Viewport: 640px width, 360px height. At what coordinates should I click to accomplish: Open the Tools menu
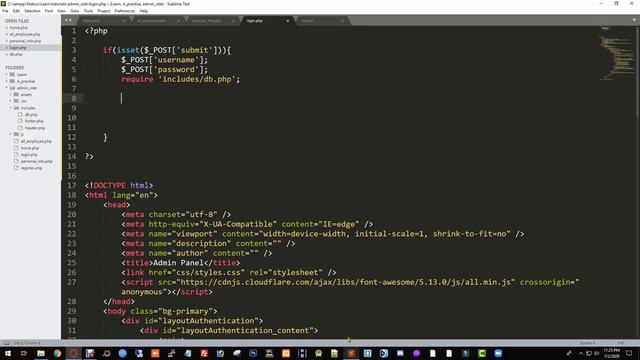pos(88,11)
